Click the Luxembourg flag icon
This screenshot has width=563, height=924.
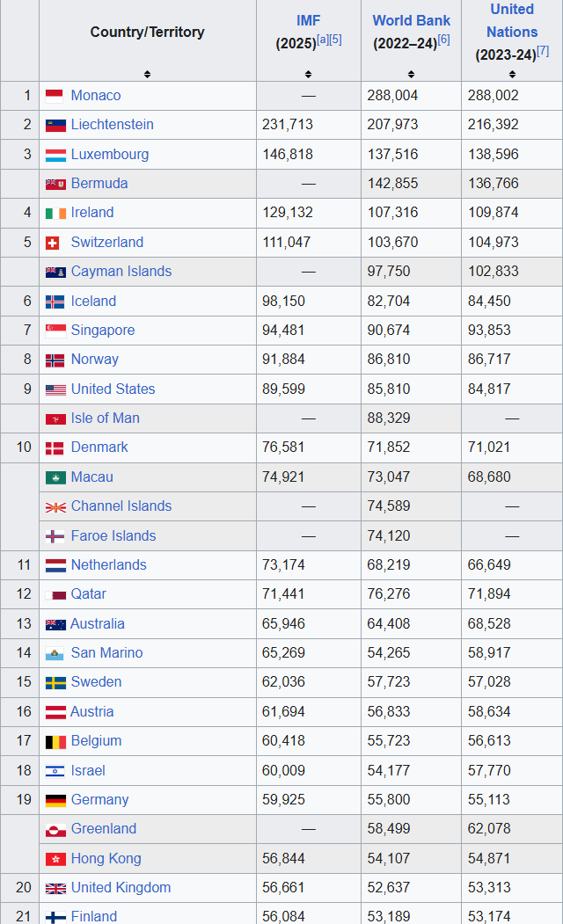point(55,155)
